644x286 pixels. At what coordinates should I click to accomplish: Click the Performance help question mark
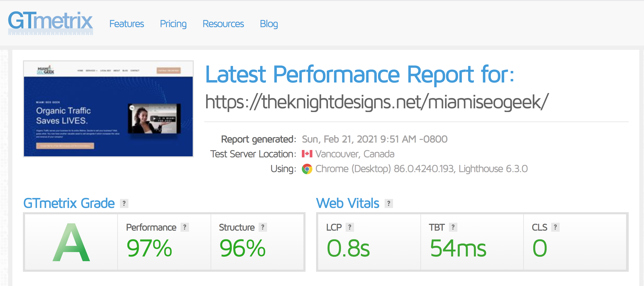tap(185, 227)
